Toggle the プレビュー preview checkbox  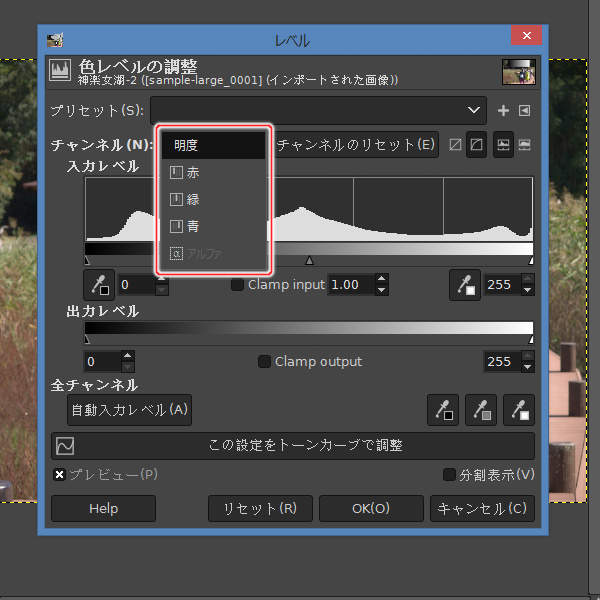60,474
